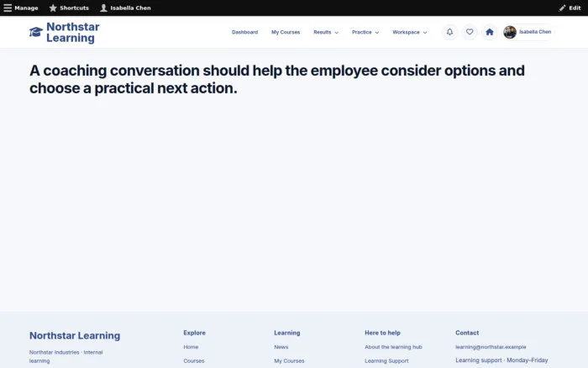This screenshot has height=368, width=588.
Task: Open Isabella Chen admin toolbar user menu
Action: click(125, 8)
